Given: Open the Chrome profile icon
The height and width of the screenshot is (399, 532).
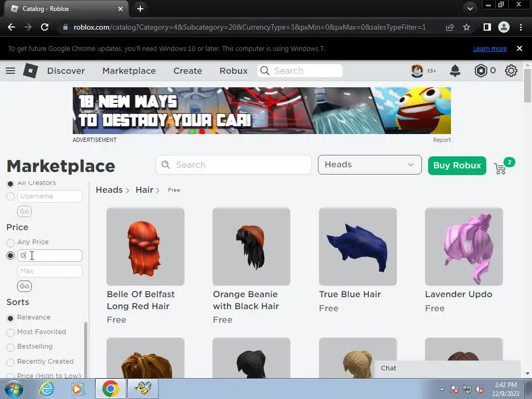Looking at the screenshot, I should (x=504, y=27).
